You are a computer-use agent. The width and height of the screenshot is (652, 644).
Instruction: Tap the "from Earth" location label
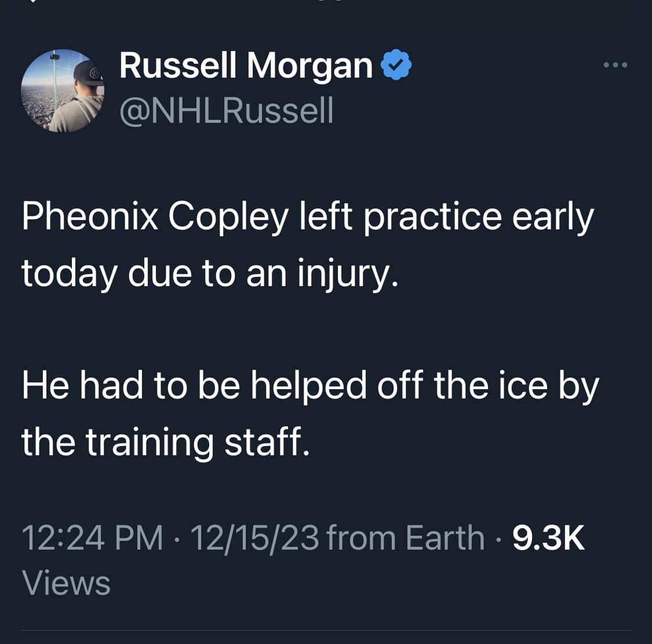(x=406, y=538)
